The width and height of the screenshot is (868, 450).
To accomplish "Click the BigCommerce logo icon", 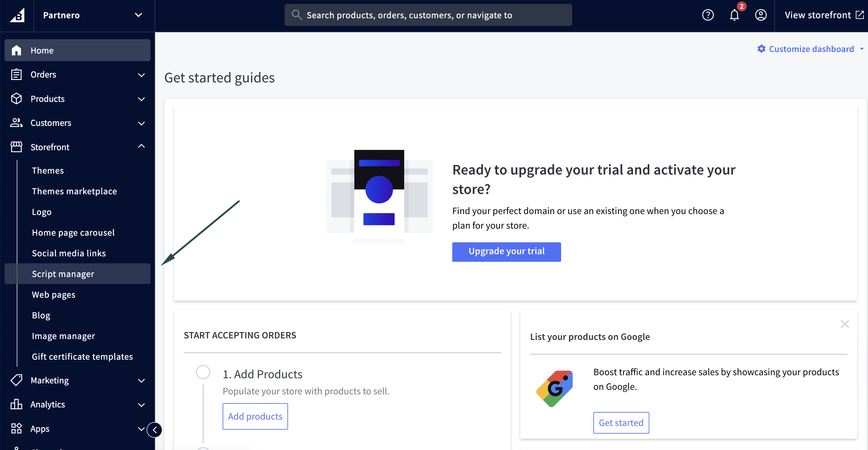I will pos(17,15).
